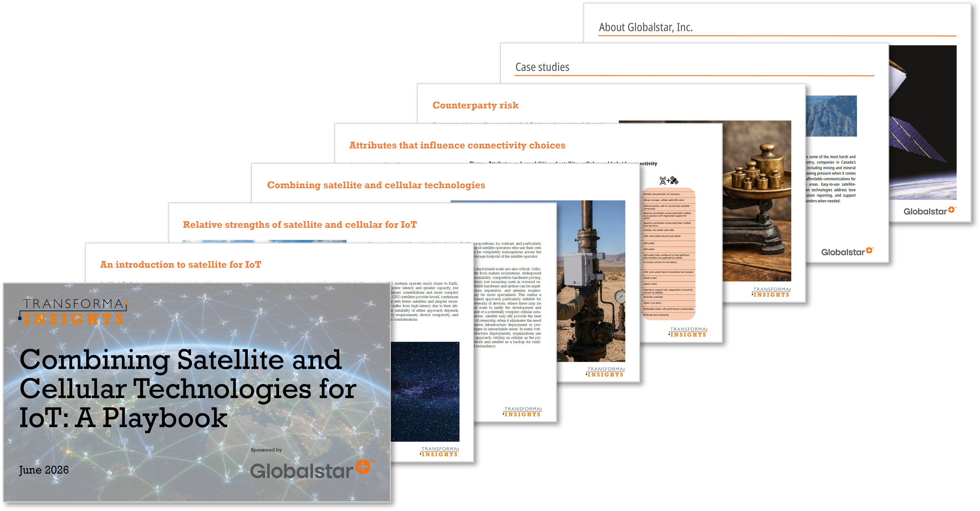The width and height of the screenshot is (980, 511).
Task: Click the 'June 2026' date on the cover
Action: [44, 470]
